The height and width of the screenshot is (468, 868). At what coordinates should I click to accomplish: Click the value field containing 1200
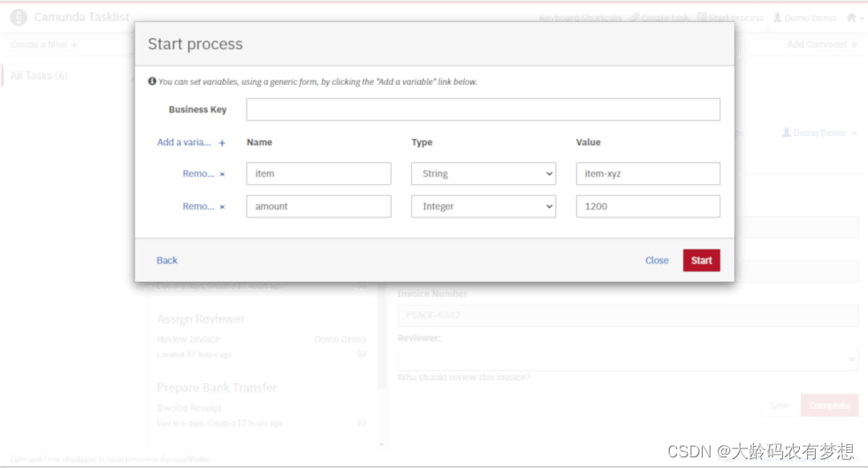(648, 206)
